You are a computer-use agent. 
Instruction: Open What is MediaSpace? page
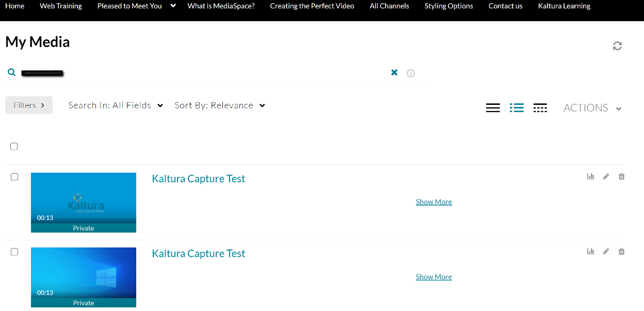tap(221, 6)
